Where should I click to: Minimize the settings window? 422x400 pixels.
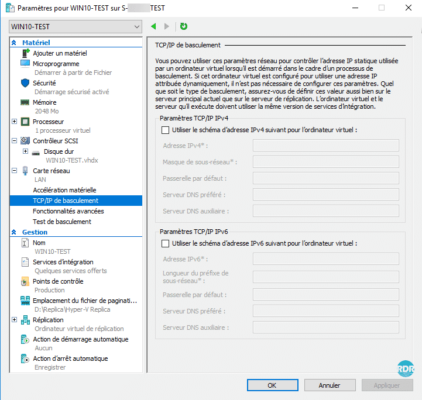[x=355, y=8]
